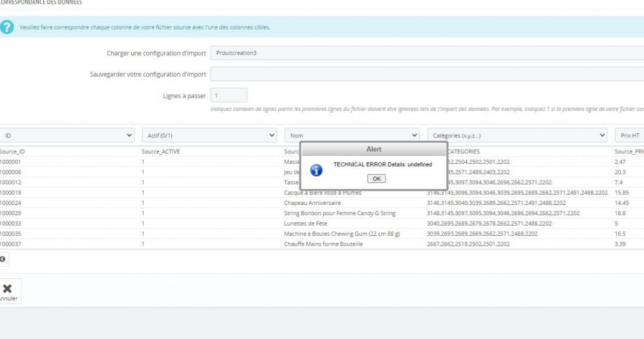Expand the Actif (0/1) column dropdown
Image resolution: width=644 pixels, height=339 pixels.
point(209,135)
